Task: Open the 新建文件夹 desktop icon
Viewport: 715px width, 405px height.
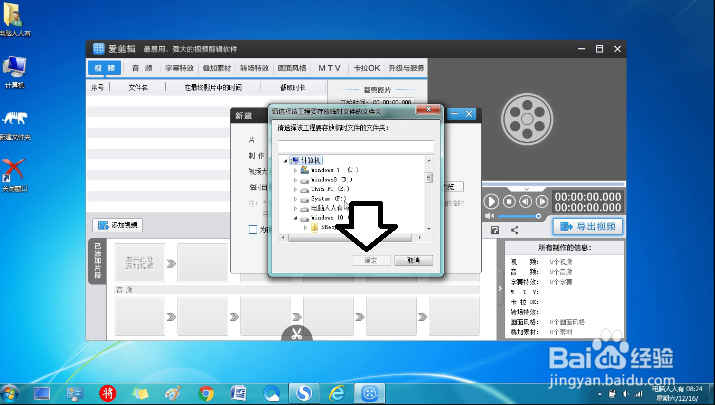Action: click(15, 125)
